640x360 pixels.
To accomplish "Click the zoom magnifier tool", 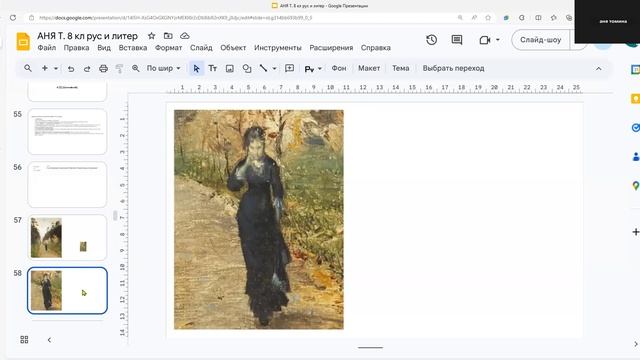I will point(136,69).
